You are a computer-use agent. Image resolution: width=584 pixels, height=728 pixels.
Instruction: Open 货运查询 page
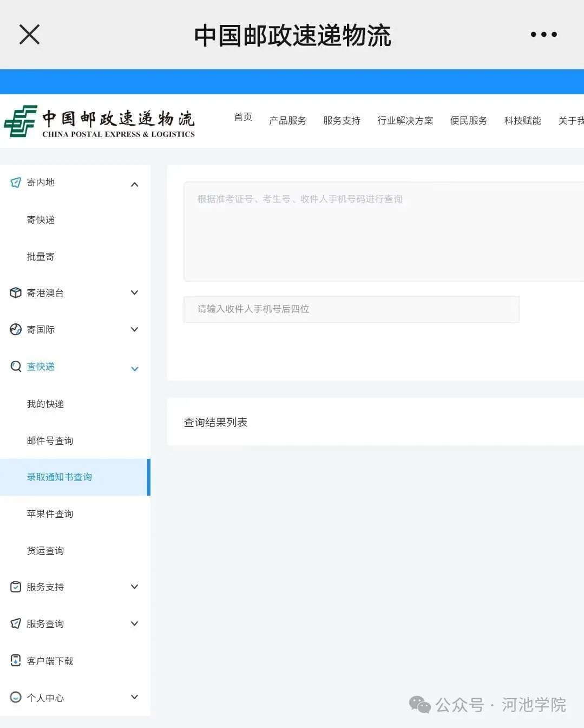[x=45, y=550]
